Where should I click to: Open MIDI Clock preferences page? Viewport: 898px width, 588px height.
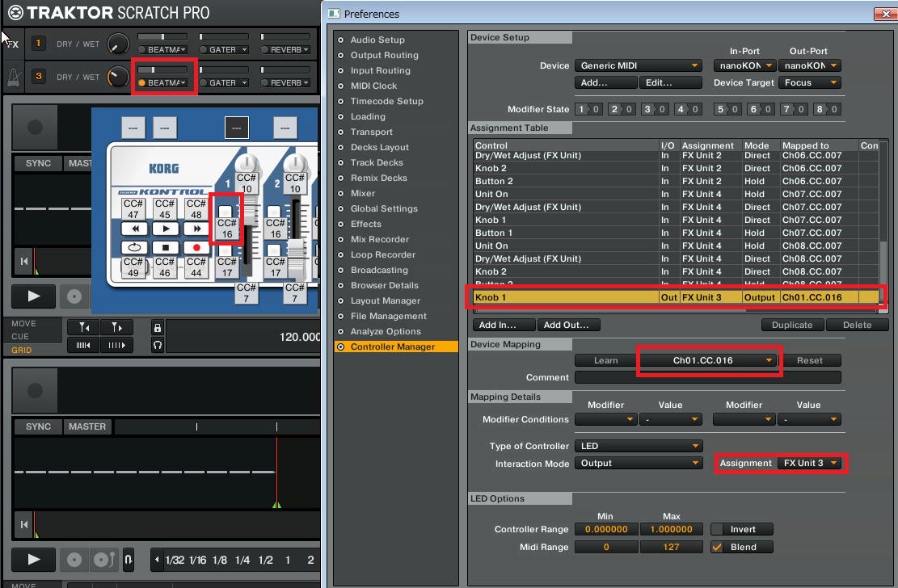tap(373, 86)
